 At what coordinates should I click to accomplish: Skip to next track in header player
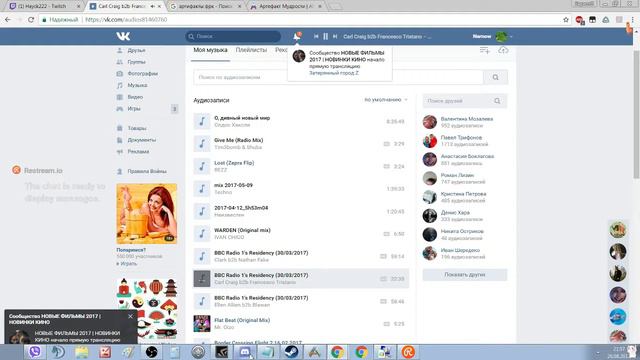pyautogui.click(x=335, y=36)
